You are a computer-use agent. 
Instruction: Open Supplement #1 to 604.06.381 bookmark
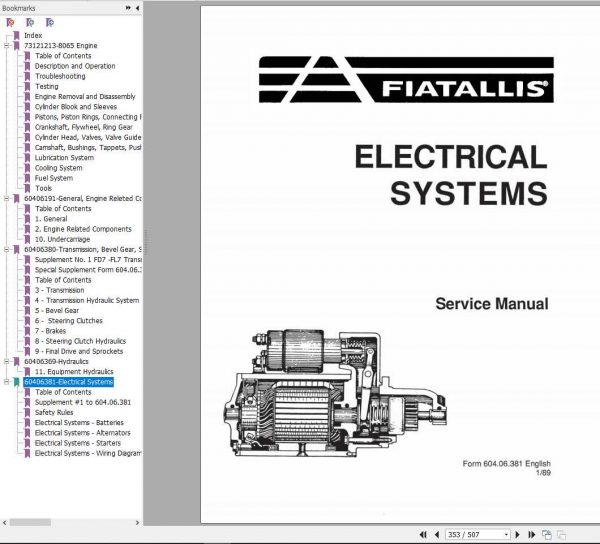[83, 402]
